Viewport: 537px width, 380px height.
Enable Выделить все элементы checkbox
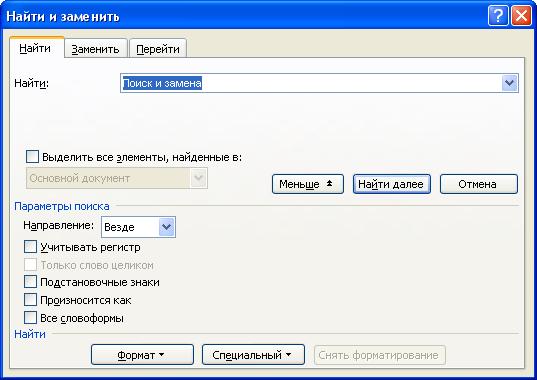click(x=32, y=157)
